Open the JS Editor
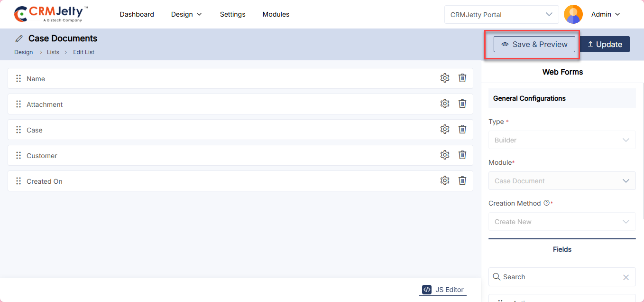The width and height of the screenshot is (644, 302). [x=443, y=290]
